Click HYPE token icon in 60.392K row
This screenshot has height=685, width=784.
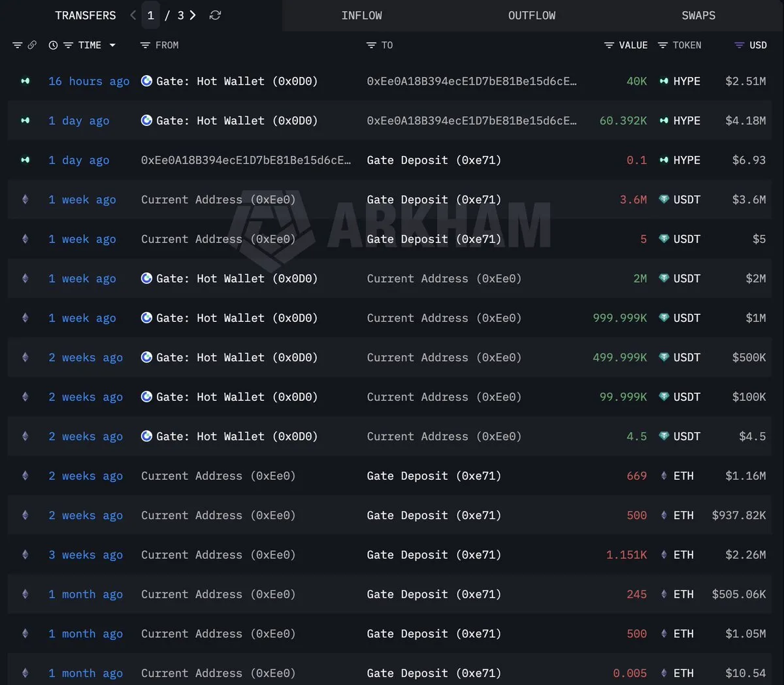click(x=664, y=121)
